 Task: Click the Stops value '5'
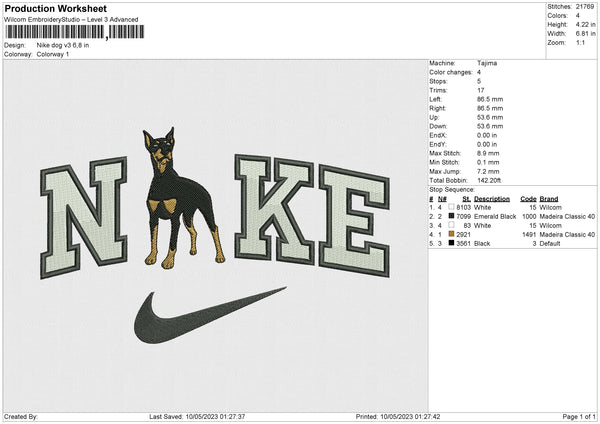tap(479, 81)
